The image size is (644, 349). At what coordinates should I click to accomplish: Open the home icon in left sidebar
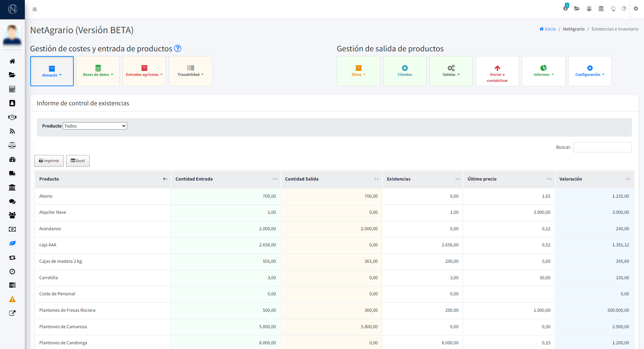[x=12, y=61]
